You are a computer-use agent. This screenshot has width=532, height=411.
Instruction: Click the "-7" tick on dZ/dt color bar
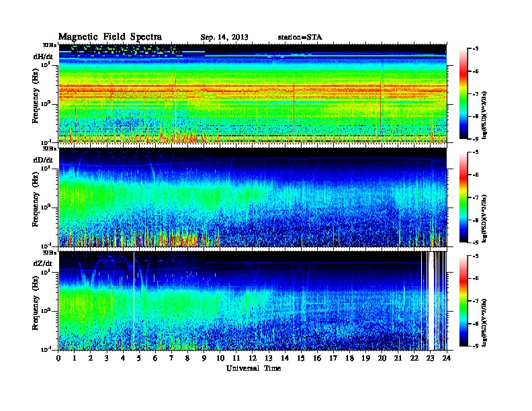(475, 301)
